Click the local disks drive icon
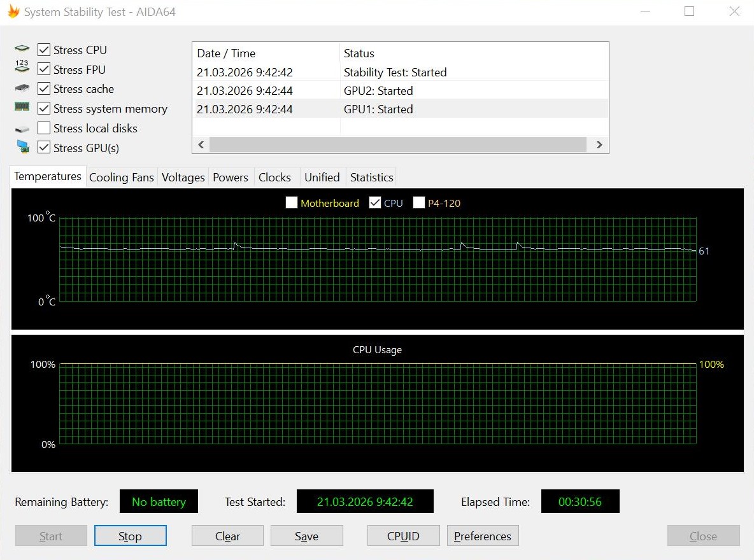This screenshot has height=560, width=754. tap(22, 129)
